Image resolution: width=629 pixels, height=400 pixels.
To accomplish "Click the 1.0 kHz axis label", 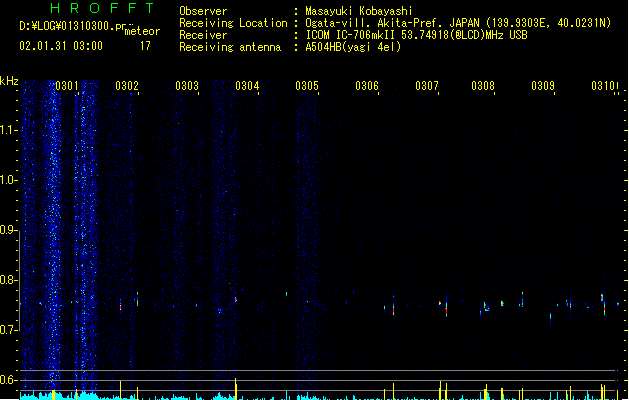I will click(x=8, y=180).
